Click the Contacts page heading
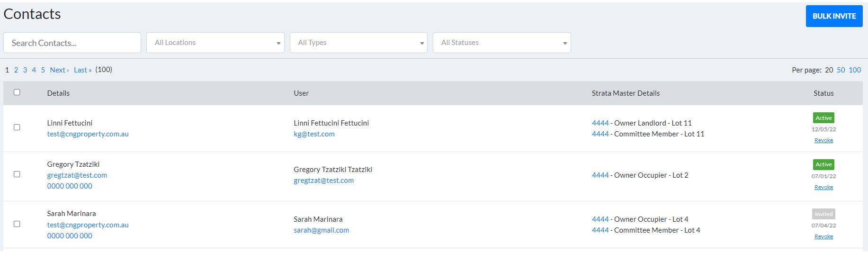 tap(32, 14)
